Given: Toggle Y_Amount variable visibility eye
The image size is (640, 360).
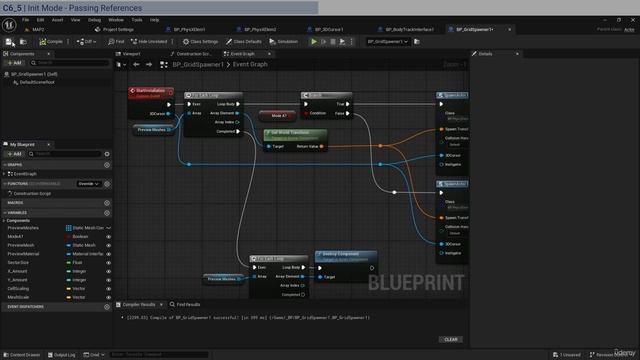Looking at the screenshot, I should click(109, 280).
